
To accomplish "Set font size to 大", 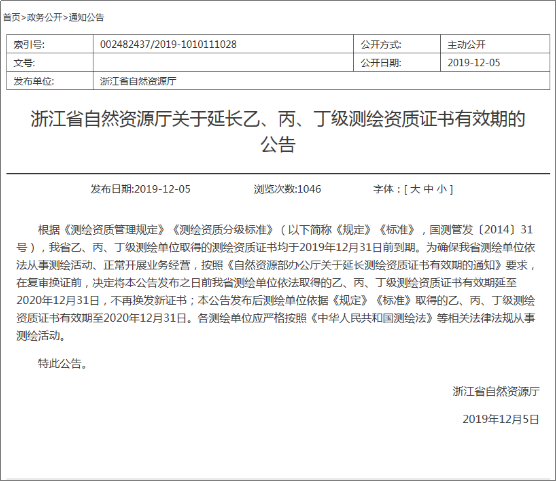I will pos(415,189).
